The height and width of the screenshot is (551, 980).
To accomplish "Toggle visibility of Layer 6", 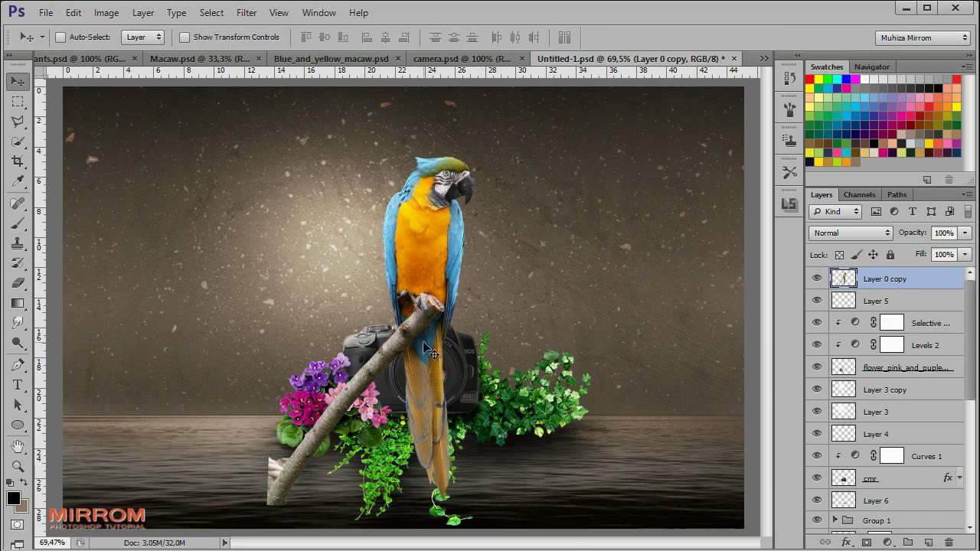I will coord(817,500).
